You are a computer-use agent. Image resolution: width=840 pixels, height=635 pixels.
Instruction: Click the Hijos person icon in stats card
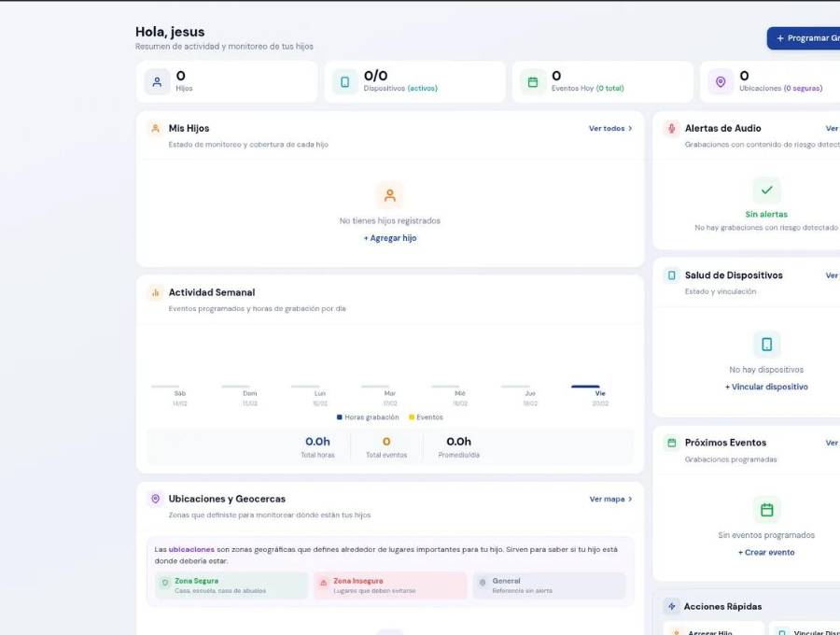click(x=157, y=82)
